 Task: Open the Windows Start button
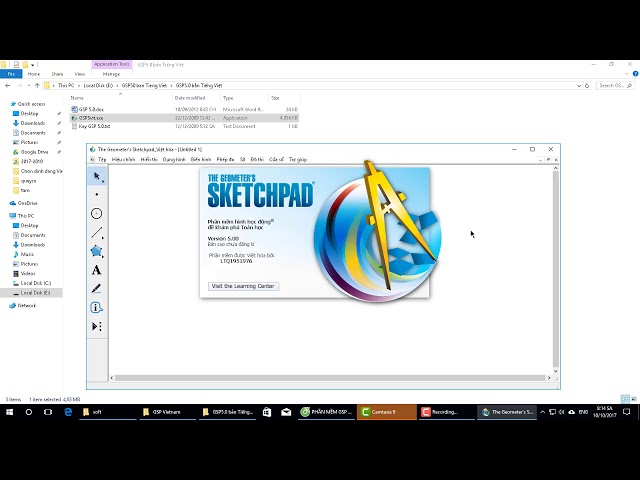pos(9,412)
